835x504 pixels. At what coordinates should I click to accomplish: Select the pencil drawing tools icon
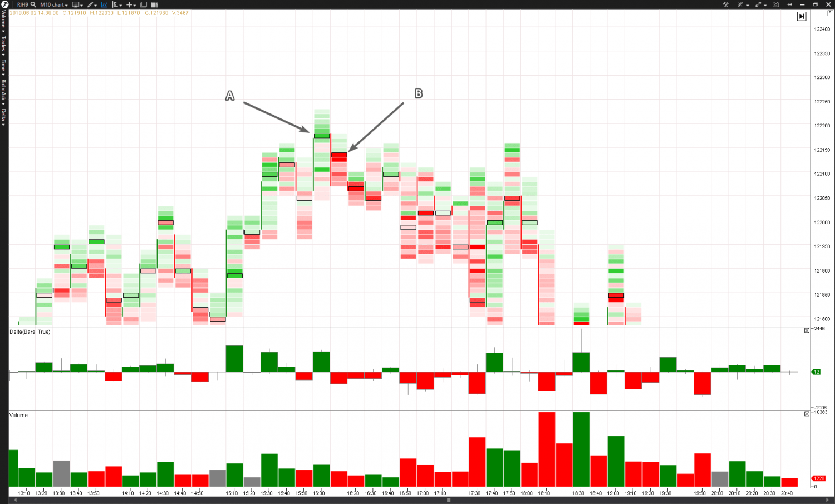click(90, 4)
